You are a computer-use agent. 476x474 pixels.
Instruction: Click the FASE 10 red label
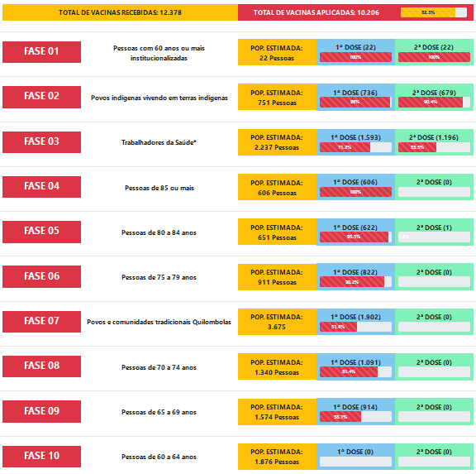pyautogui.click(x=41, y=457)
